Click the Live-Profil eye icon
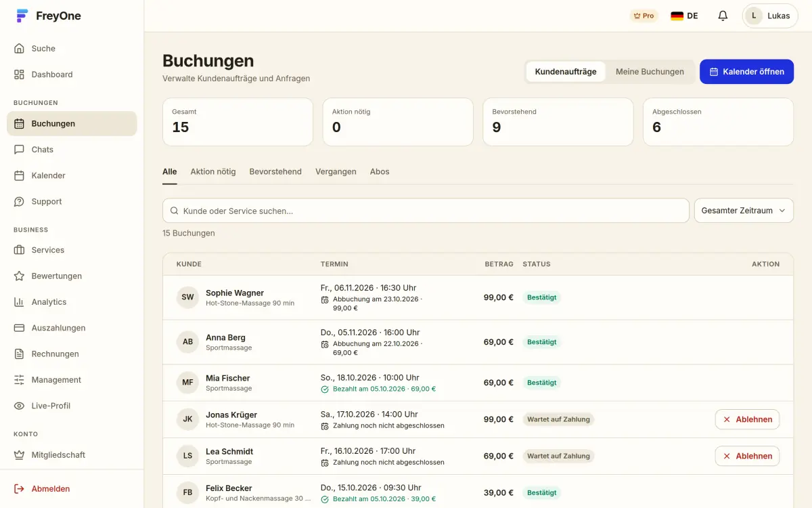Viewport: 812px width, 508px height. [19, 406]
